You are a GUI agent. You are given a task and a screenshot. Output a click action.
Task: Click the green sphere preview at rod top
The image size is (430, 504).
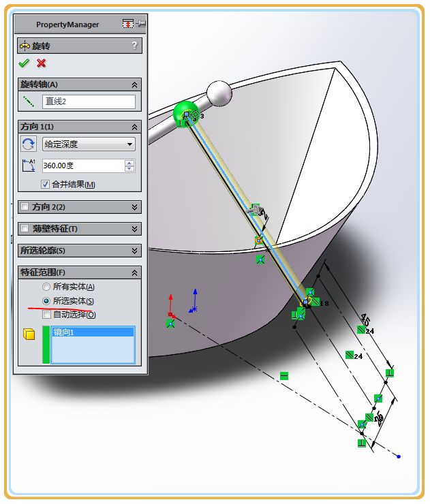click(x=186, y=113)
